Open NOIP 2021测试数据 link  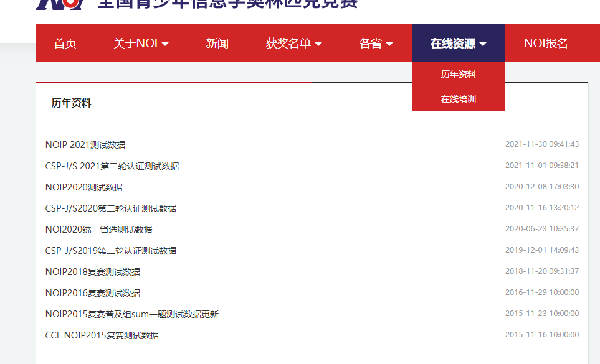(85, 145)
